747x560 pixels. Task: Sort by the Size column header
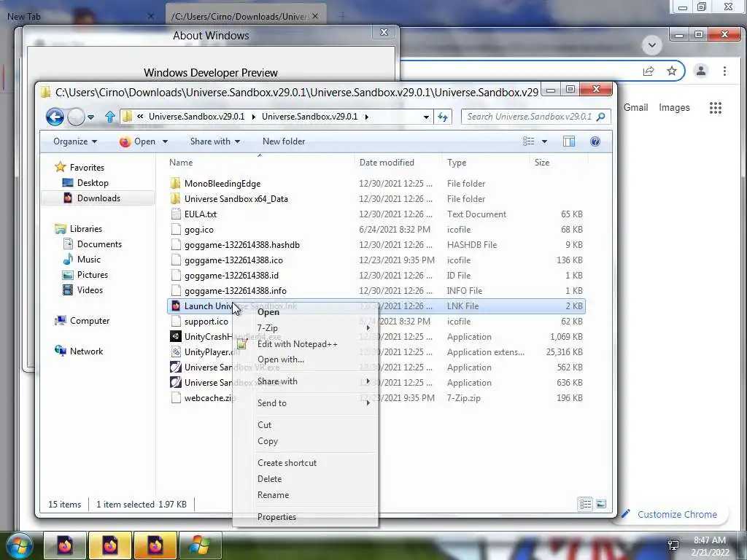[542, 163]
